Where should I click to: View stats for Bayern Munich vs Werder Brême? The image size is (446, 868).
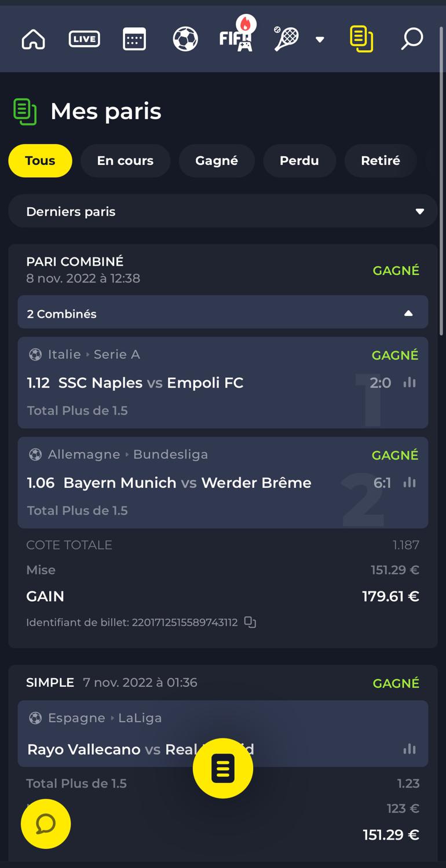[410, 483]
